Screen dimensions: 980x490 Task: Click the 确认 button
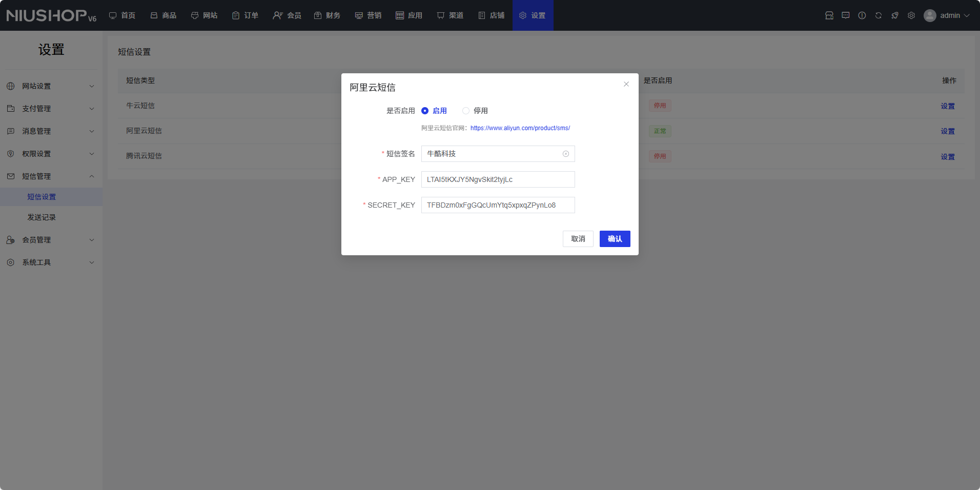pyautogui.click(x=615, y=239)
